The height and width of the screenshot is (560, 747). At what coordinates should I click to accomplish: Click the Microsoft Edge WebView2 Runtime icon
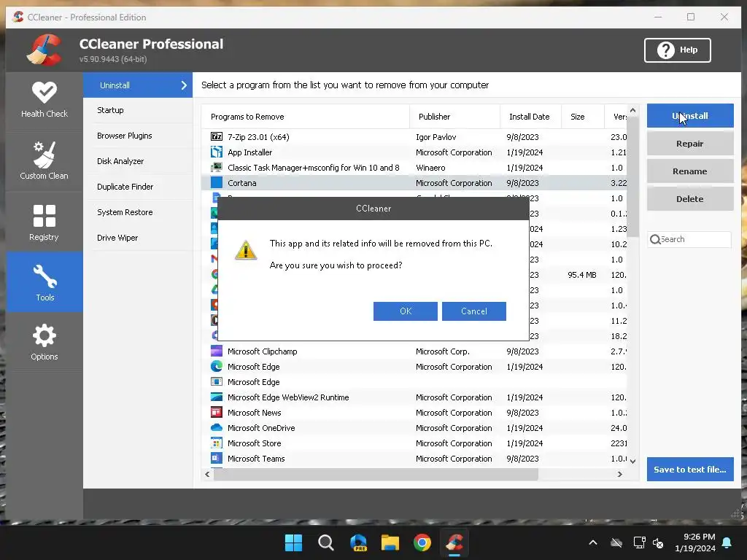pos(216,397)
